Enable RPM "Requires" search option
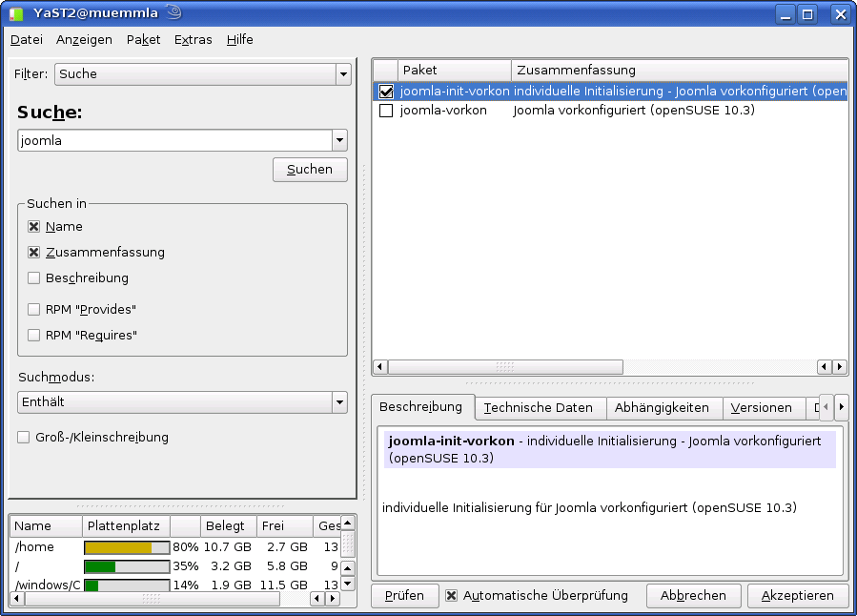This screenshot has height=616, width=857. (34, 335)
